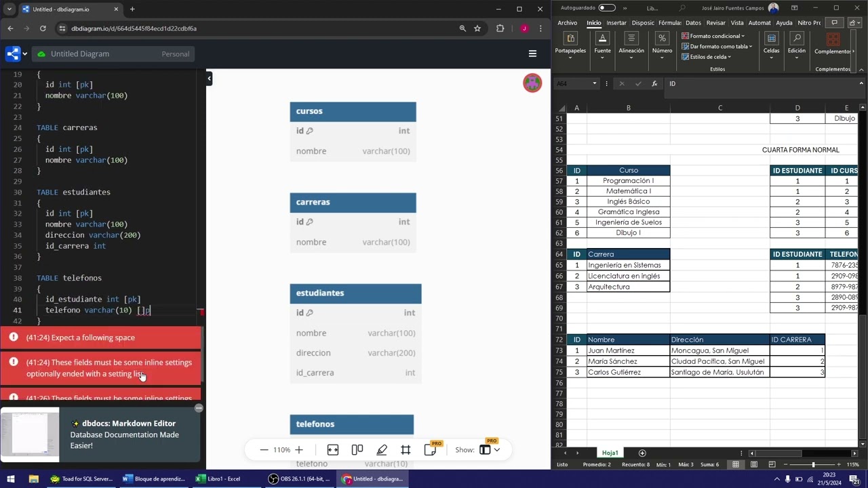
Task: Click the dbdocs Markdown Editor thumbnail
Action: coord(30,434)
